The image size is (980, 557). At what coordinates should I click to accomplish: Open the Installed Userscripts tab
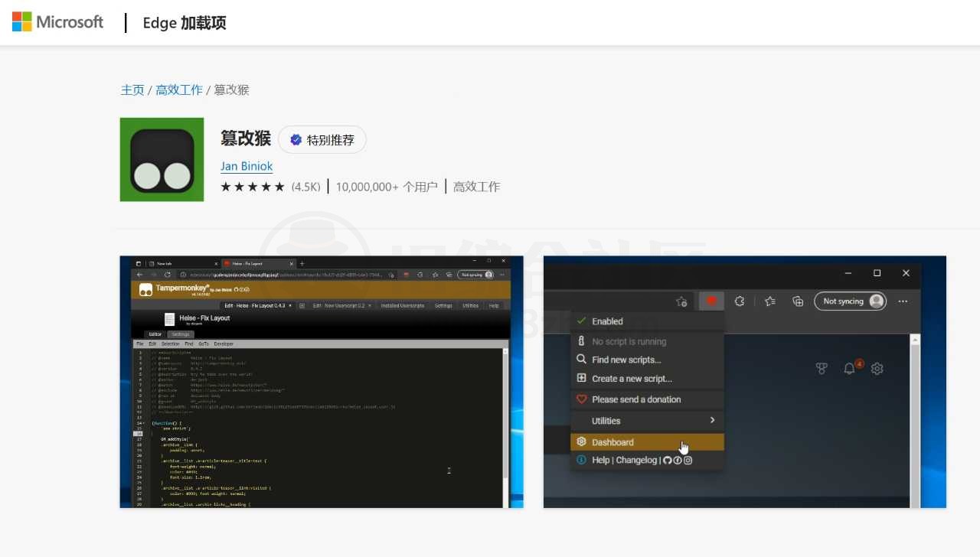pyautogui.click(x=403, y=305)
